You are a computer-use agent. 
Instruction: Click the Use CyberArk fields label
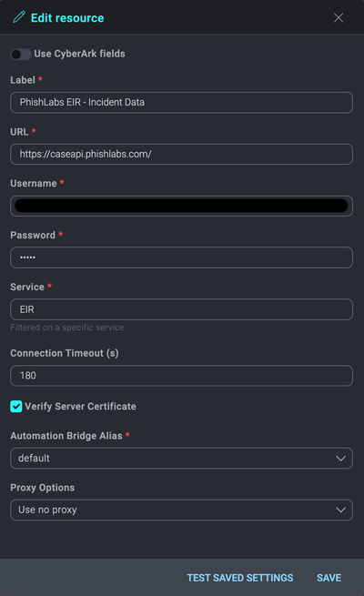pos(79,54)
